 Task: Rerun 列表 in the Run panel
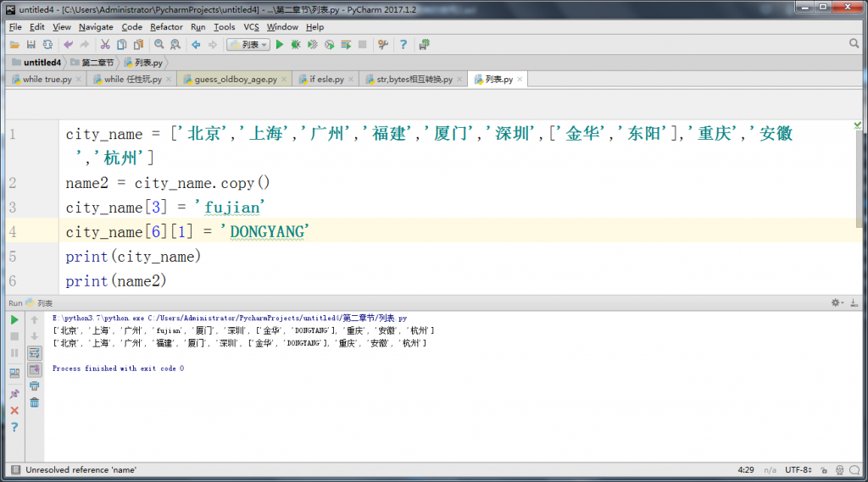(14, 320)
